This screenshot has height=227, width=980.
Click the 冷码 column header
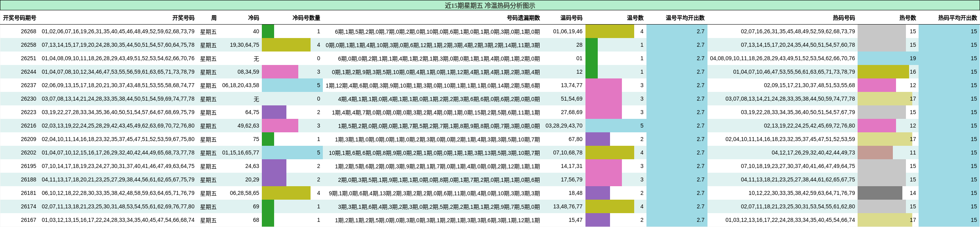pos(254,18)
